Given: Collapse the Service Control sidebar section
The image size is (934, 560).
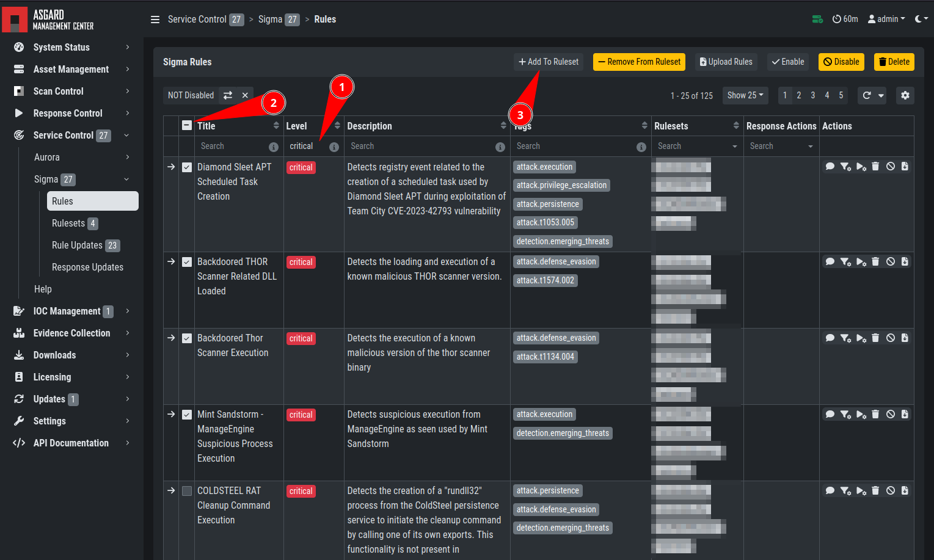Looking at the screenshot, I should (x=71, y=135).
